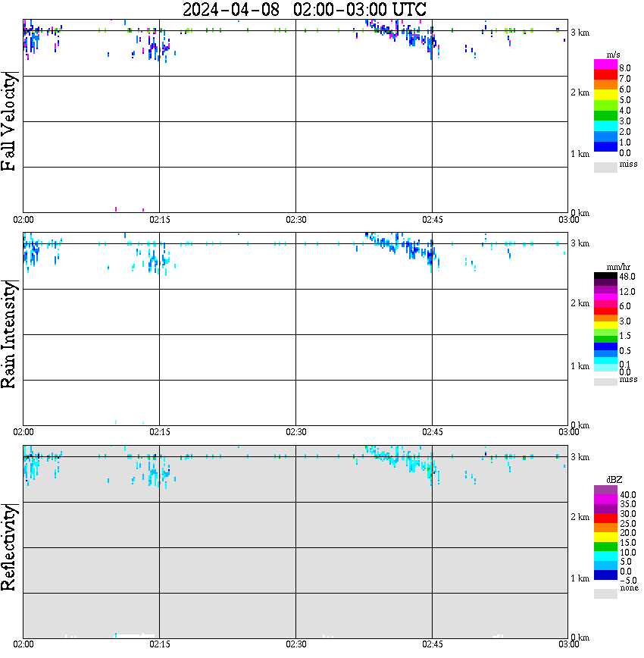
Task: Click the chart title 2024-04-08 02:00-03:00 UTC
Action: (x=305, y=10)
